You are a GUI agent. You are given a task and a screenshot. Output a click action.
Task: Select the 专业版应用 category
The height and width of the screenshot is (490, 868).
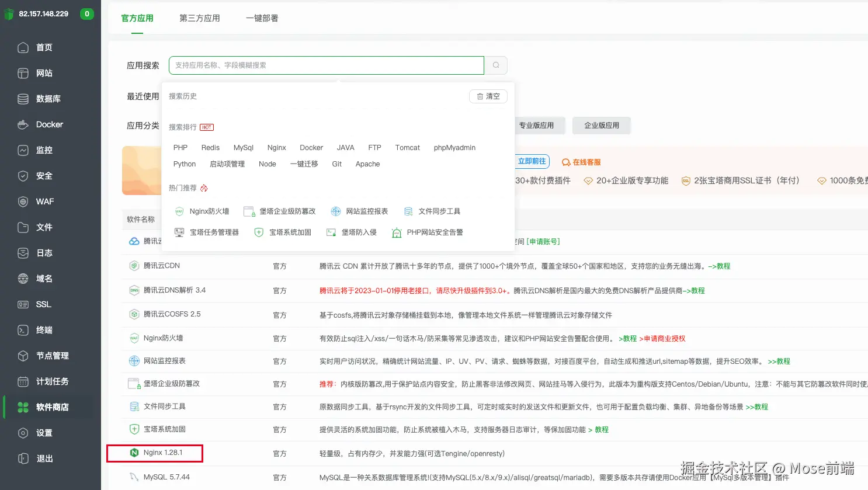tap(536, 126)
